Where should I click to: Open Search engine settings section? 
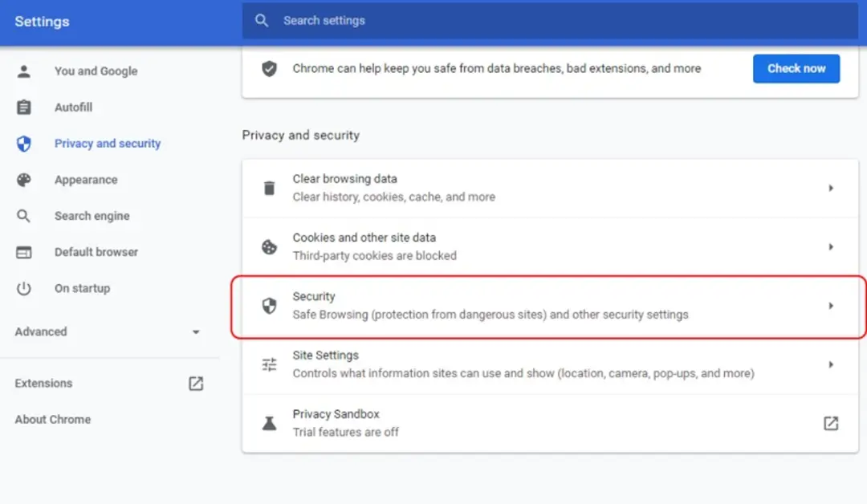pos(92,216)
